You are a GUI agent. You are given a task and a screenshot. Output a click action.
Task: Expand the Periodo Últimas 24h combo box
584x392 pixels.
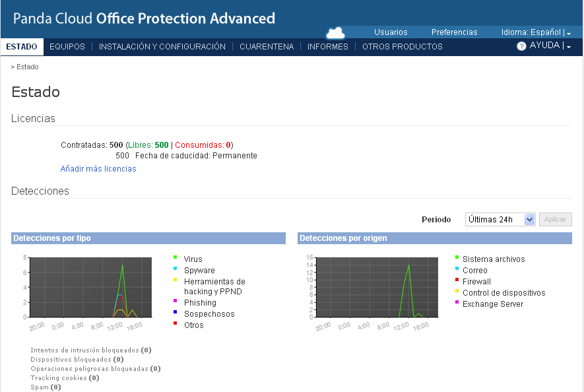(500, 220)
